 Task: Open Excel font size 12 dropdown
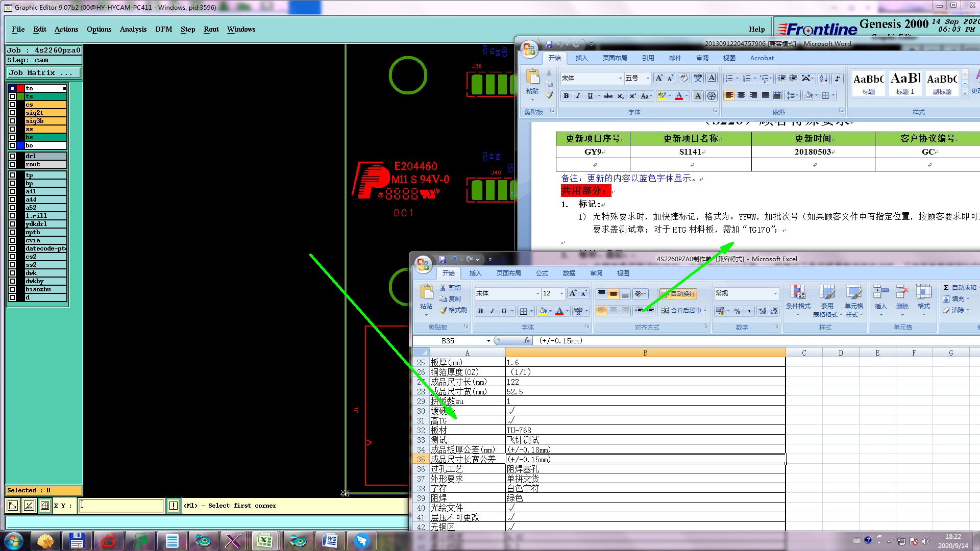[x=561, y=293]
